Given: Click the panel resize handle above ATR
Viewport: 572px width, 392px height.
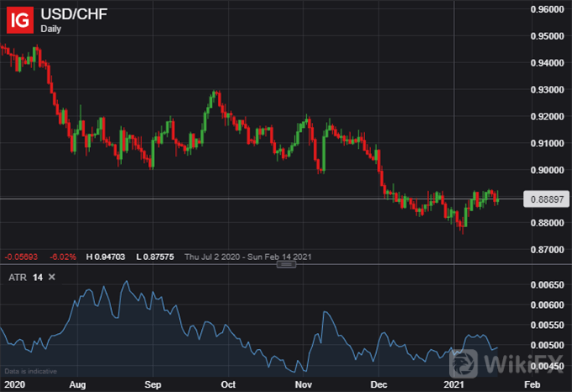Looking at the screenshot, I should [x=286, y=265].
